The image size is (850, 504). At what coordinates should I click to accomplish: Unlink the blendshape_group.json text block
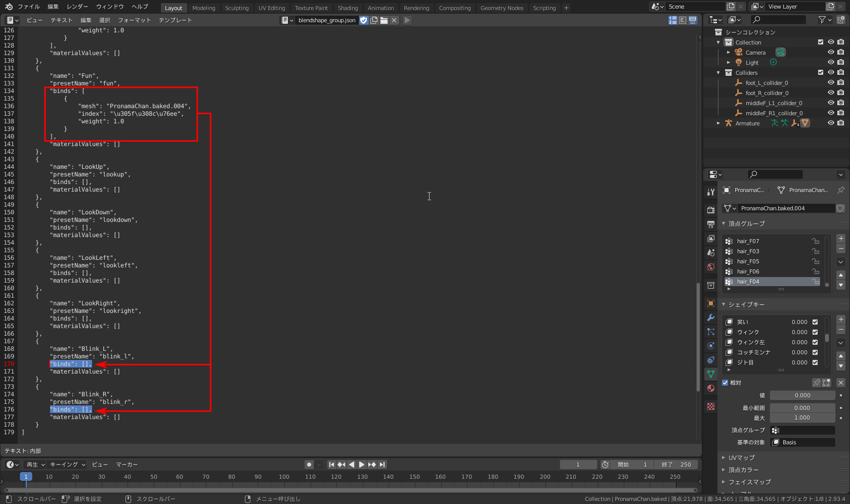(x=394, y=20)
